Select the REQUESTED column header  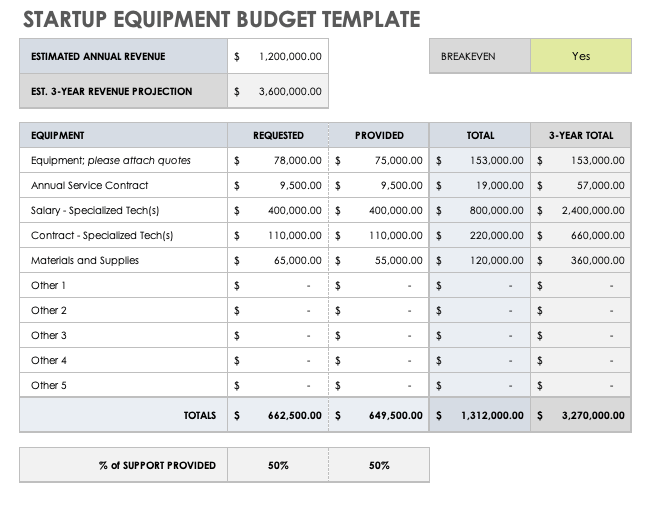pyautogui.click(x=278, y=135)
